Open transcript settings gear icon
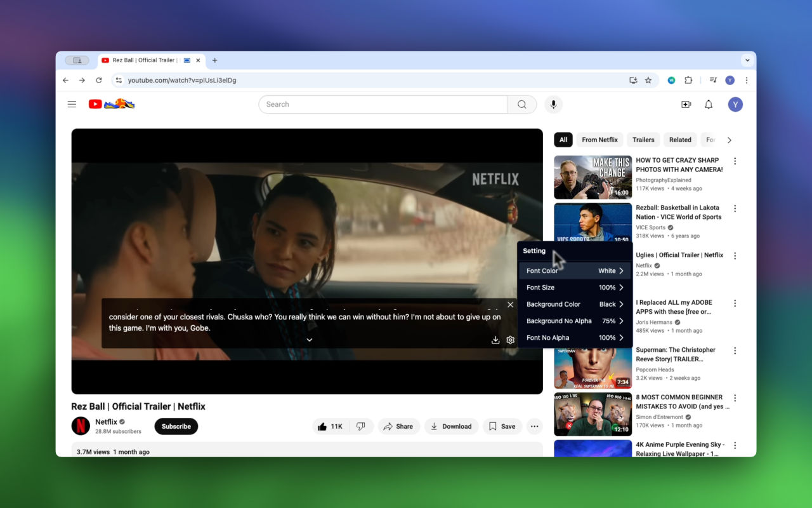The width and height of the screenshot is (812, 508). [510, 340]
